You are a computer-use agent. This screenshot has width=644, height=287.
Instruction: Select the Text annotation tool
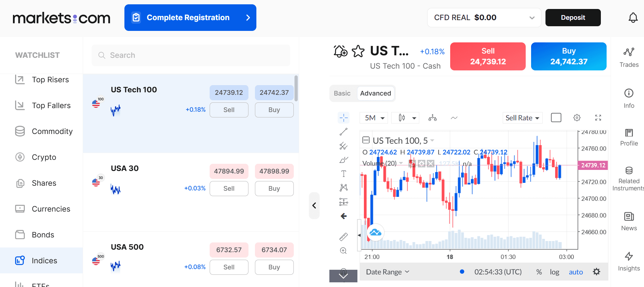tap(343, 173)
